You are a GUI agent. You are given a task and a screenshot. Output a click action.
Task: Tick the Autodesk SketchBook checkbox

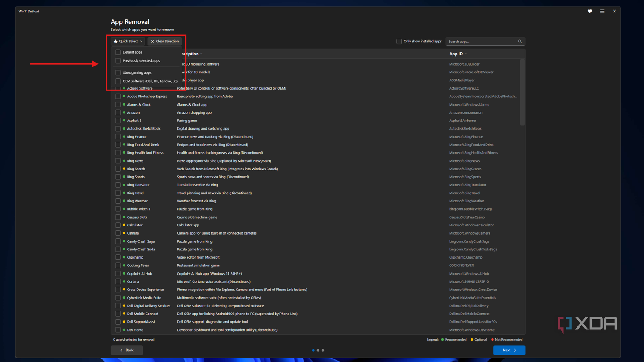click(x=118, y=129)
